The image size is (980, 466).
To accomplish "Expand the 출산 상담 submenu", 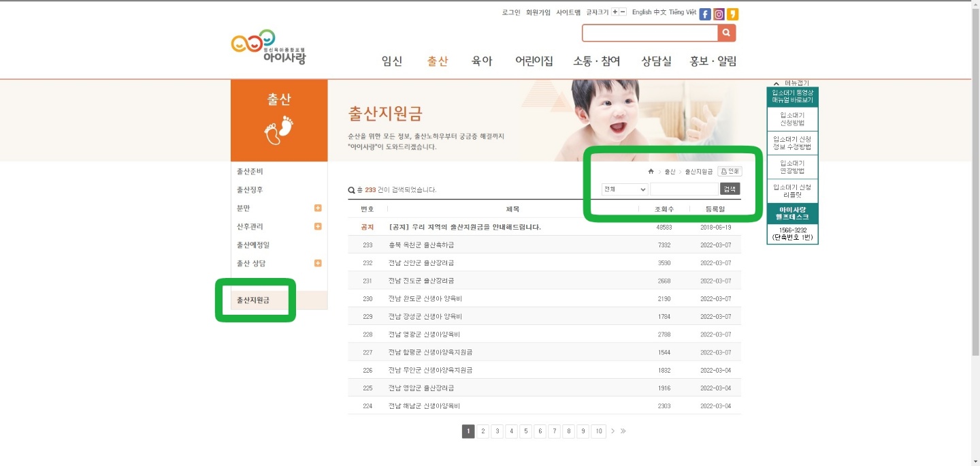I will click(317, 262).
